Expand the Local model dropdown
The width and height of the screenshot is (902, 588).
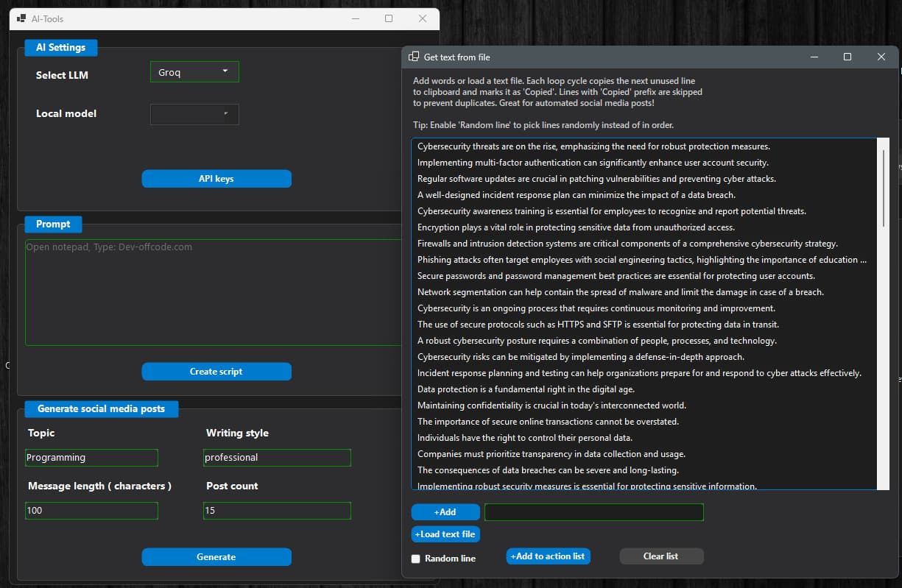pos(194,114)
